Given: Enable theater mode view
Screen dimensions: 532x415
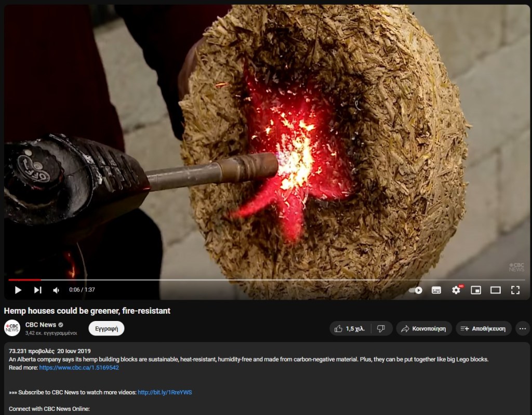Looking at the screenshot, I should point(496,290).
